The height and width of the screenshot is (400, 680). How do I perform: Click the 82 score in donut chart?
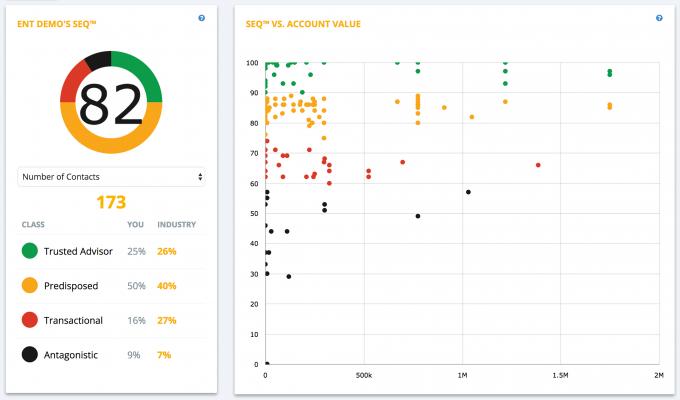[x=111, y=103]
